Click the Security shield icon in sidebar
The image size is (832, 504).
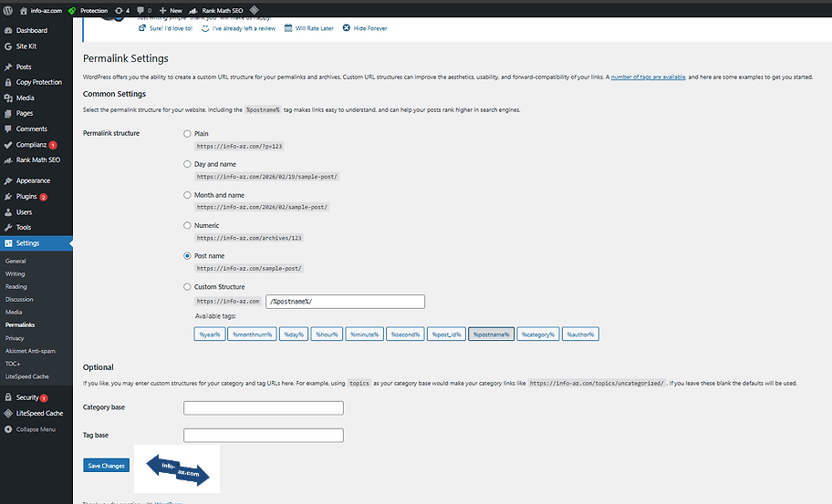[8, 397]
